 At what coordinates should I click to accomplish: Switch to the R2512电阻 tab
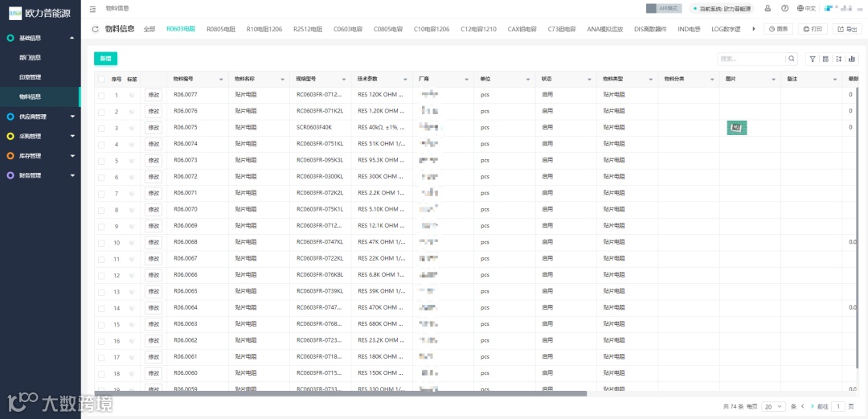click(x=308, y=30)
